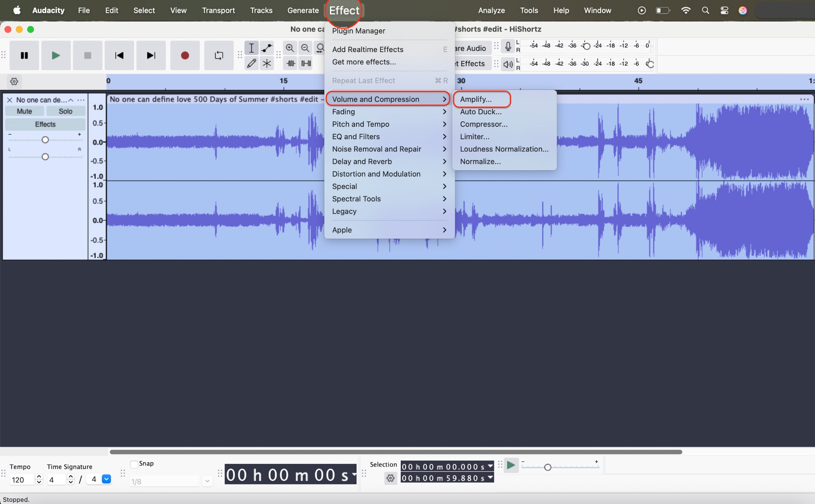Toggle the Loop playback button
Screen dimensions: 815x504
pos(219,55)
